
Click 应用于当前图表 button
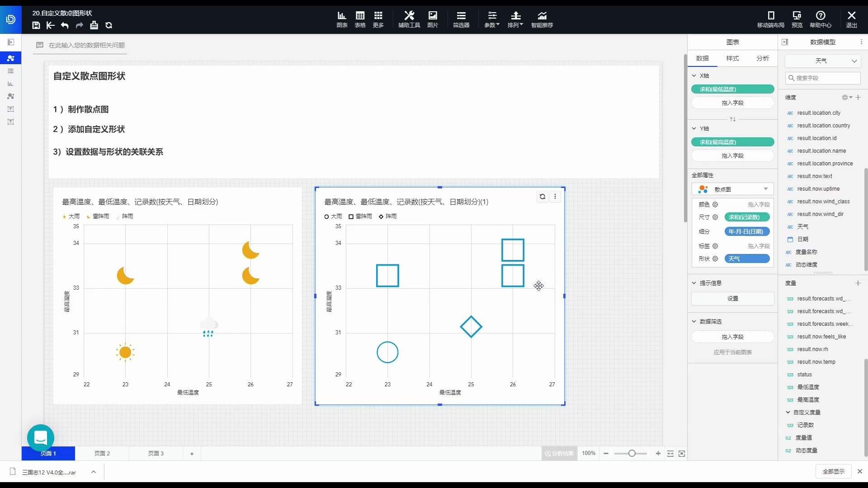click(733, 352)
